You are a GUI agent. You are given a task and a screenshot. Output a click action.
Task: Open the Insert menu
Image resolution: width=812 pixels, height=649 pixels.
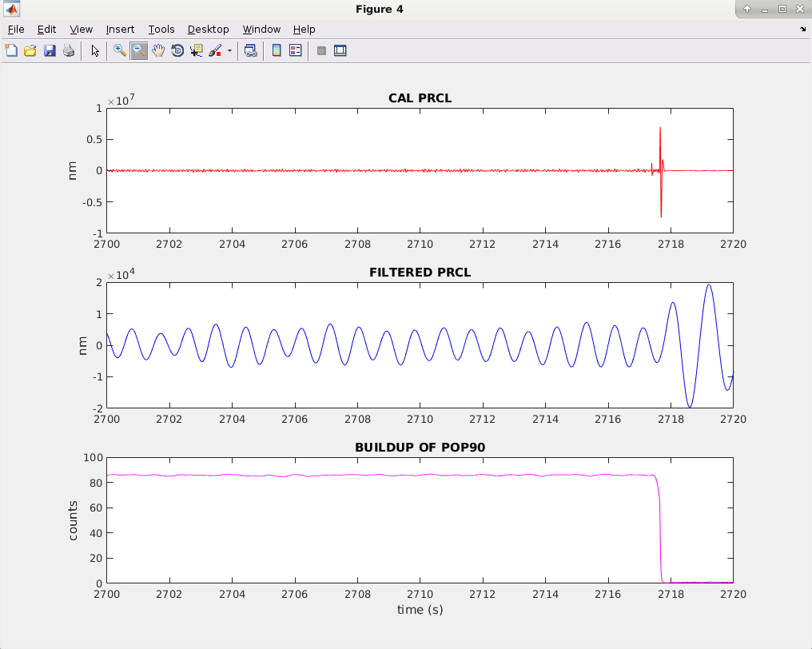120,30
